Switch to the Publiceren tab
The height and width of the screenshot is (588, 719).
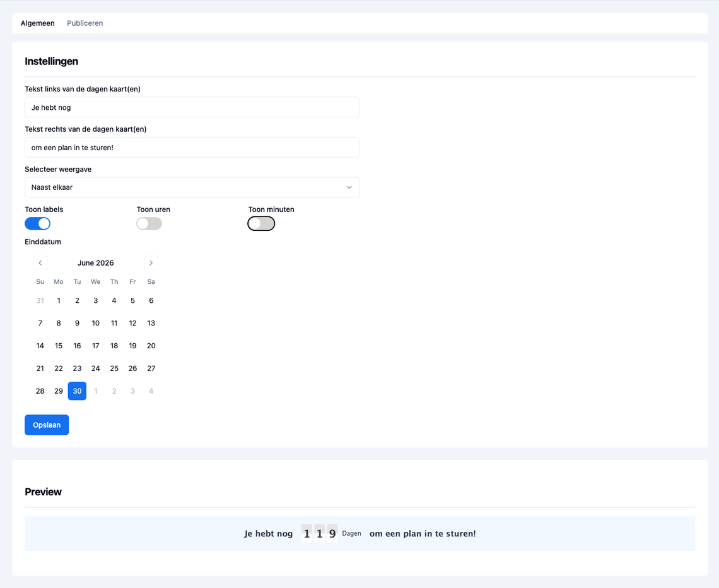(85, 23)
